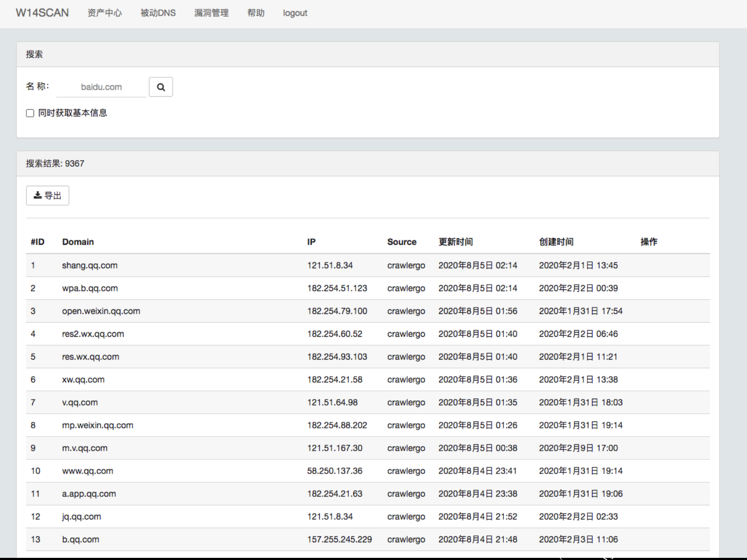Click IP 121.51.64.98
This screenshot has height=560, width=747.
click(x=332, y=402)
